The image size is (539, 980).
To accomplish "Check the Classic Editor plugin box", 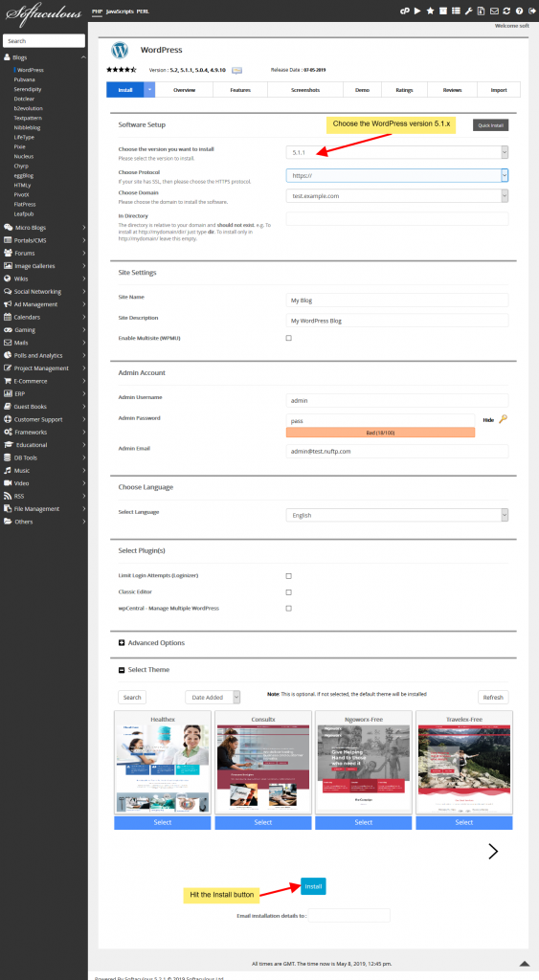I will [x=289, y=591].
